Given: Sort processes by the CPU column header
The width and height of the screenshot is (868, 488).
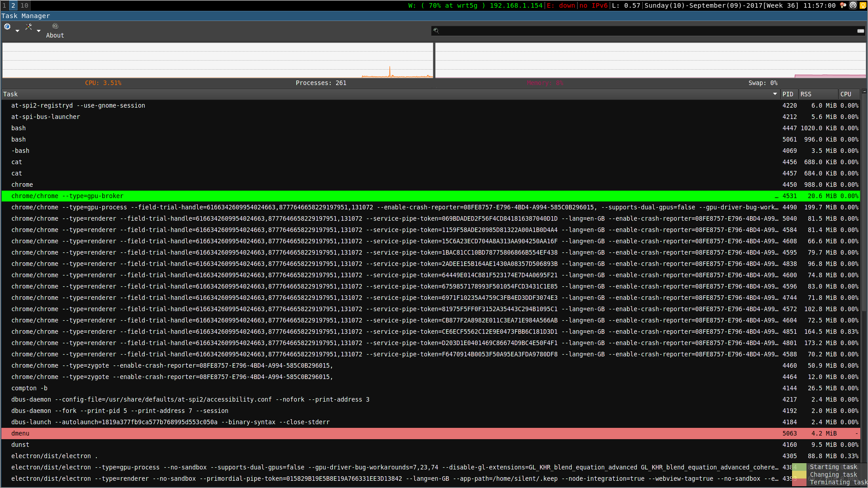Looking at the screenshot, I should (x=845, y=94).
